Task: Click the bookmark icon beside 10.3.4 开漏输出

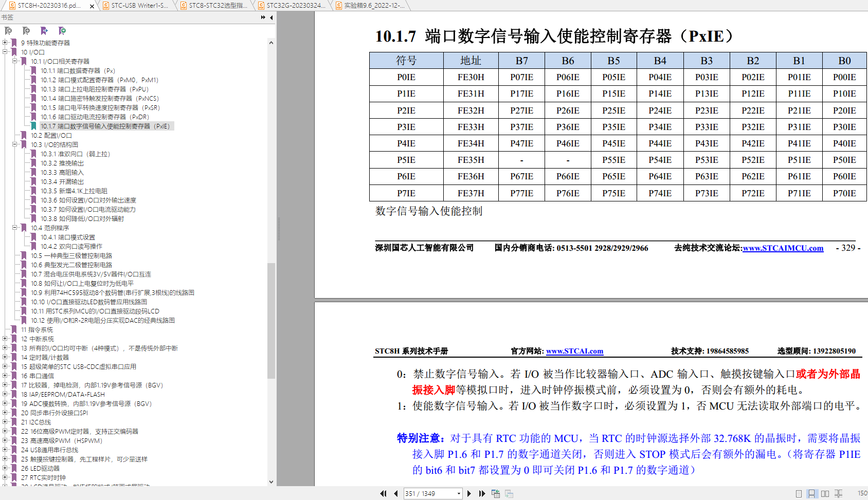Action: pos(33,182)
